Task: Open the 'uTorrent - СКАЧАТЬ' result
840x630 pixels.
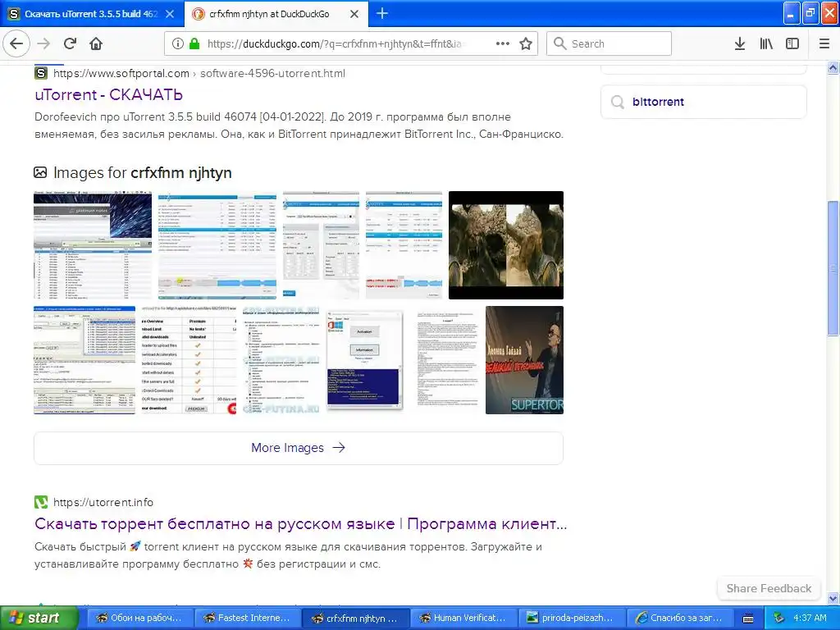Action: click(109, 95)
